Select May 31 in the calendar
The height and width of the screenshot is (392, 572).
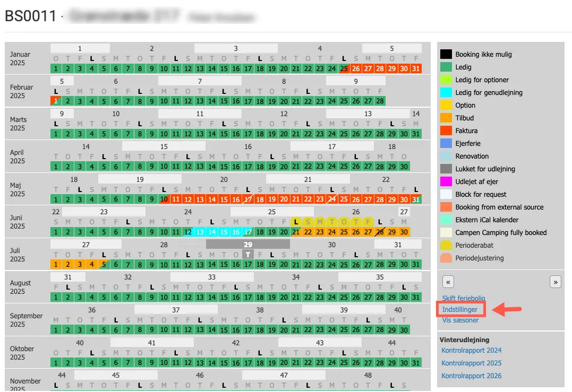[x=416, y=199]
